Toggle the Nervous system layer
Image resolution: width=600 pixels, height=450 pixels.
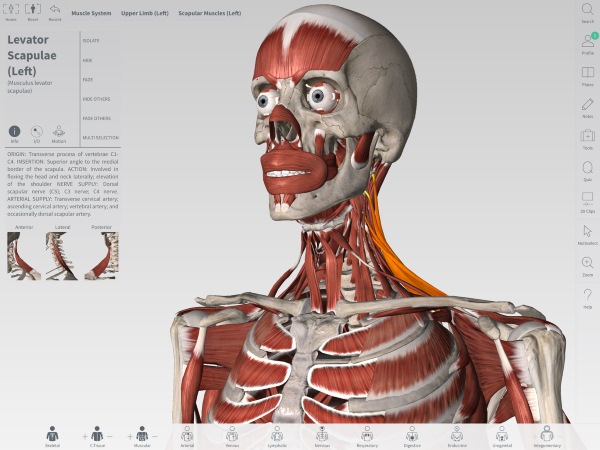[322, 436]
